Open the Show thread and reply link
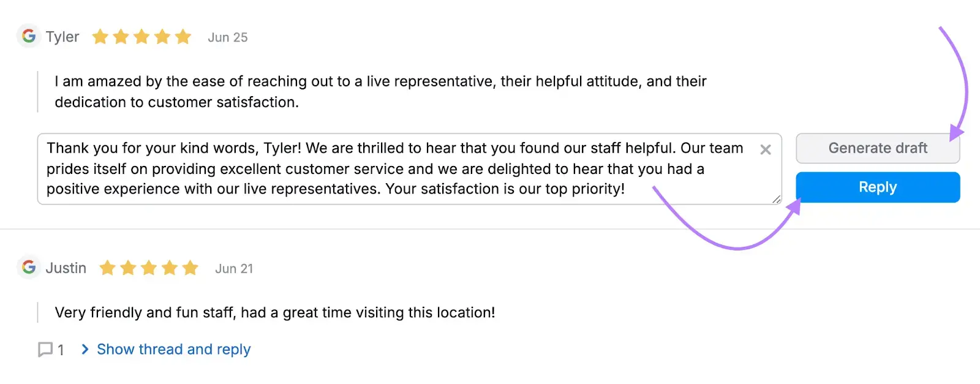The image size is (980, 384). 173,349
